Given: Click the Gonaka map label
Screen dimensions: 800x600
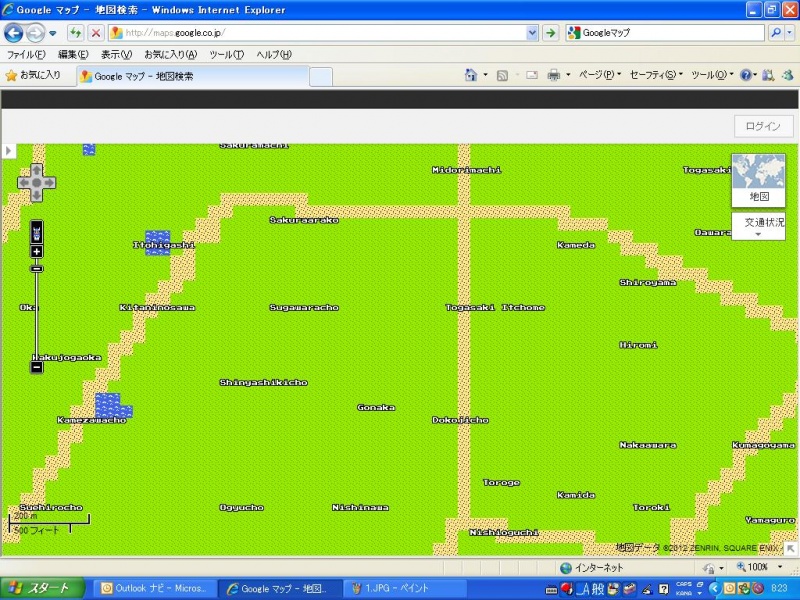Looking at the screenshot, I should pos(376,408).
